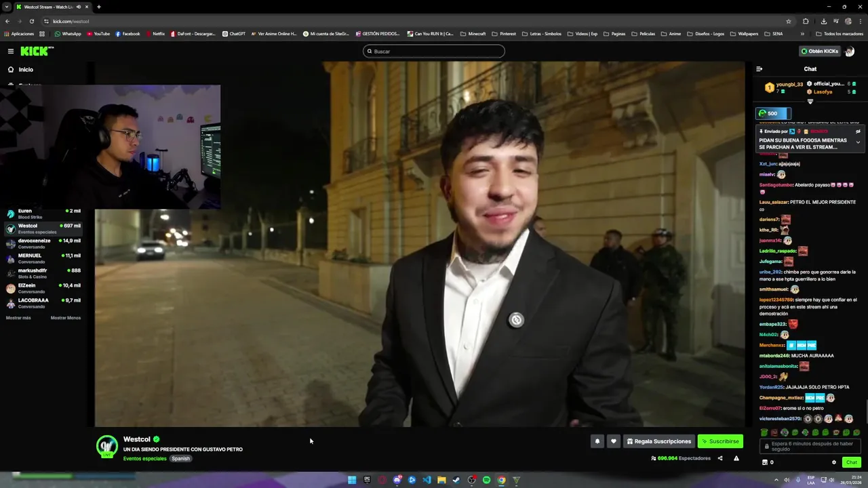This screenshot has width=868, height=488.
Task: Open YouTube bookmark
Action: (98, 34)
